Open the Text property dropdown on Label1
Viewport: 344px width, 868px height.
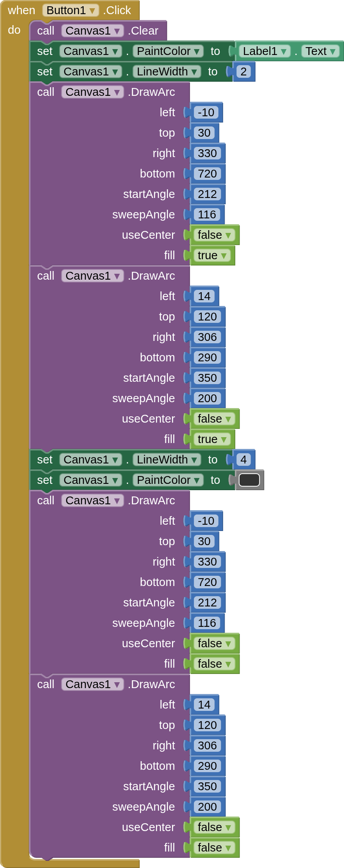point(333,51)
